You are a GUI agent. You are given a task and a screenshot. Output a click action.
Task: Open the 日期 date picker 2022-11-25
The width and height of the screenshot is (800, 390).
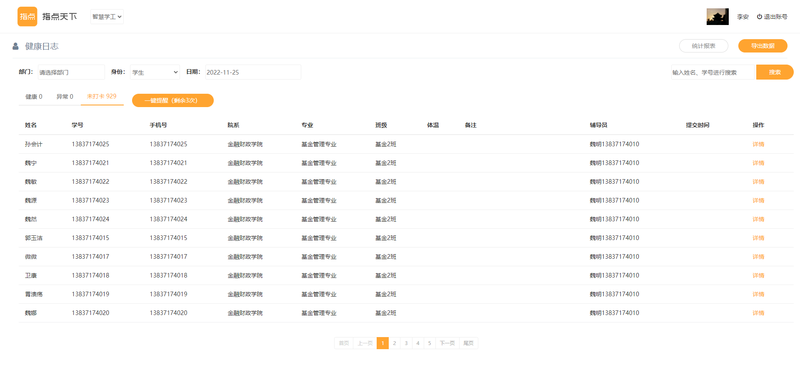(x=253, y=72)
